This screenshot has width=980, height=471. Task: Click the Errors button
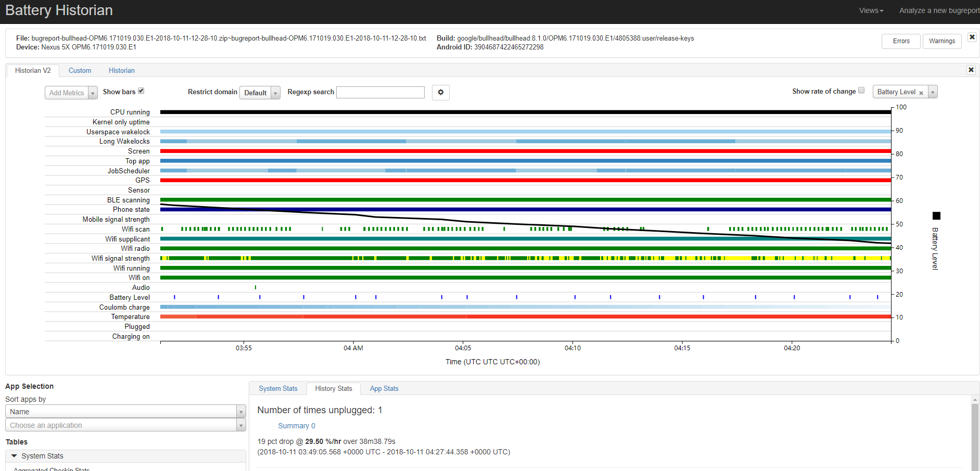(901, 41)
